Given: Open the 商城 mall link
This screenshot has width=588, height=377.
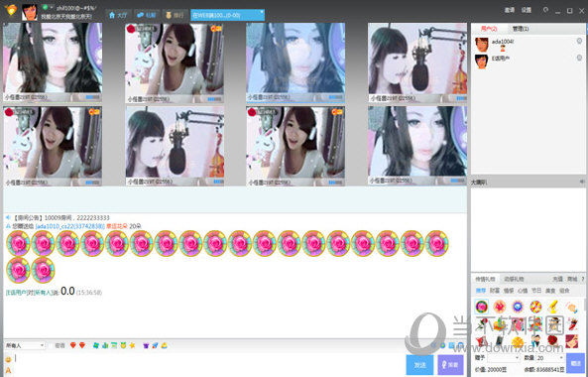Looking at the screenshot, I should coord(572,279).
